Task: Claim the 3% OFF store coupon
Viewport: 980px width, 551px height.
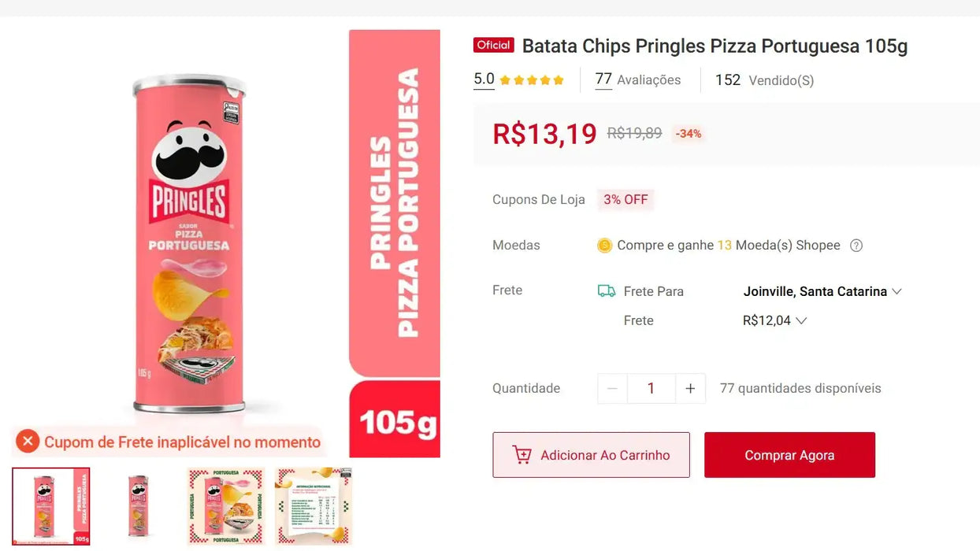Action: tap(625, 200)
